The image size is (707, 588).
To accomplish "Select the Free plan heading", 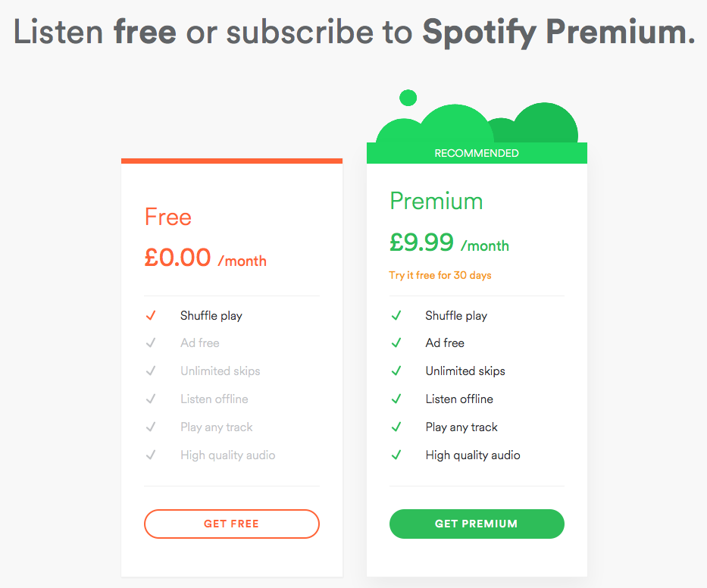I will (167, 217).
